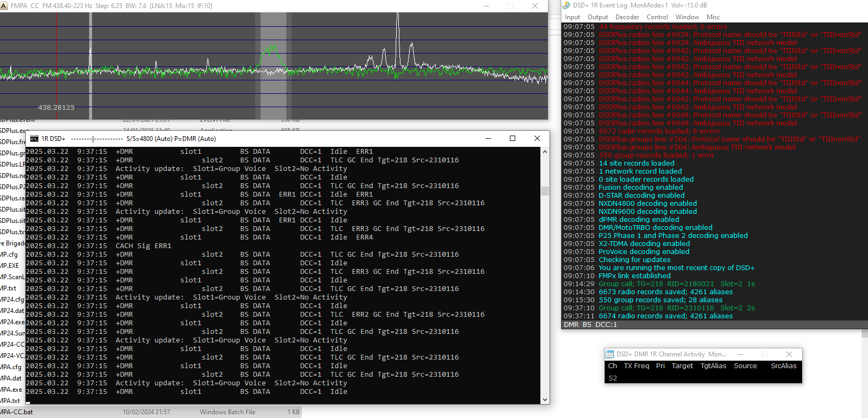Click the 'X2-TDMA decoding enabled' log line
The width and height of the screenshot is (868, 418).
(644, 244)
